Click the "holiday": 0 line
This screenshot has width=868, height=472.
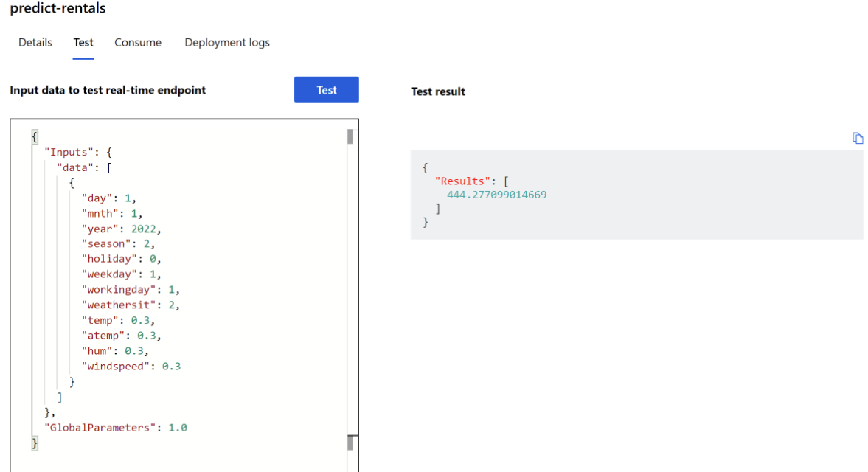(x=121, y=259)
